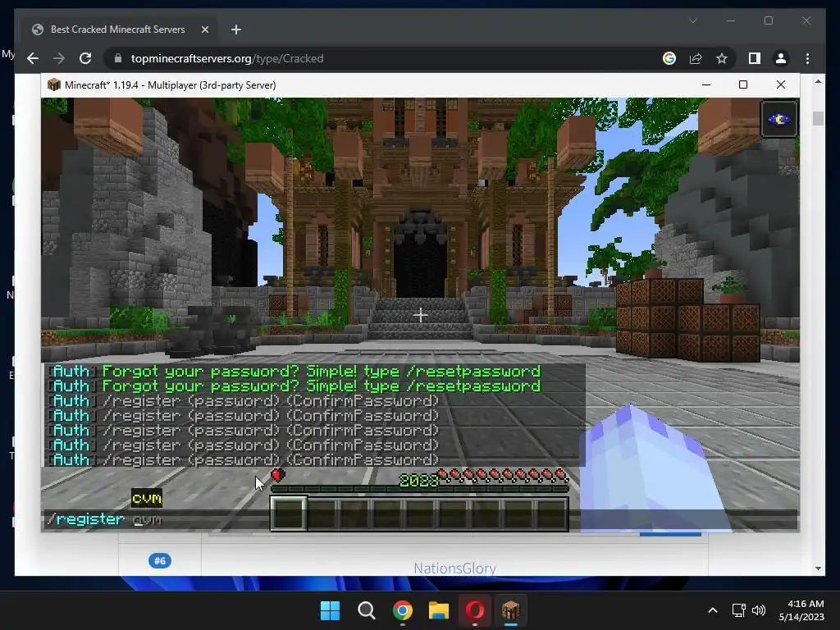
Task: Click the forward navigation arrow
Action: click(x=59, y=58)
